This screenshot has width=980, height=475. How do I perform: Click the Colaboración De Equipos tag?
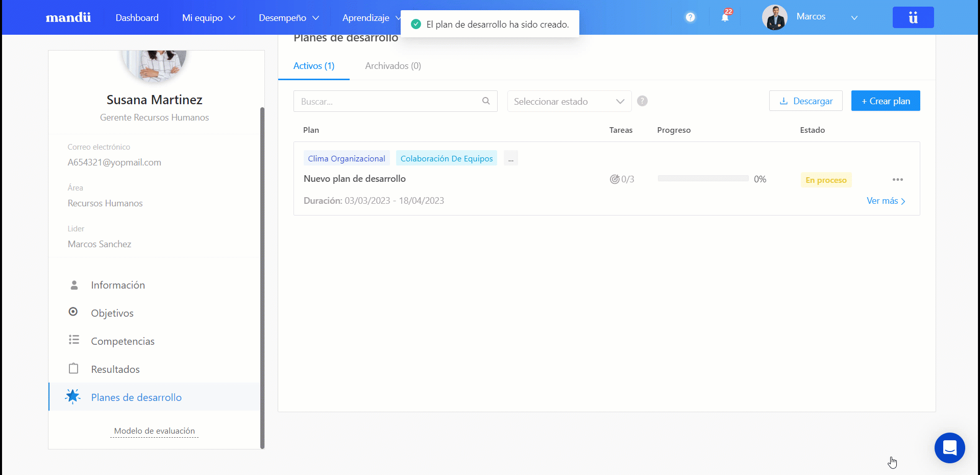447,158
